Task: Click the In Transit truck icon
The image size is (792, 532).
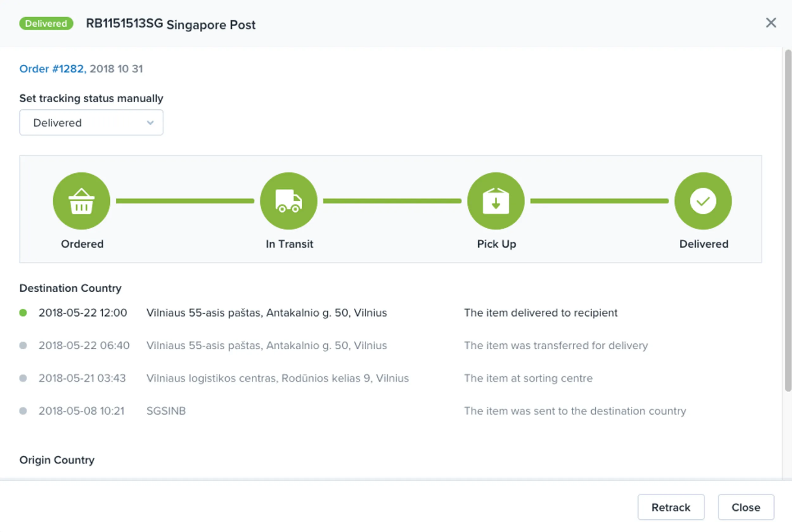Action: [x=288, y=201]
